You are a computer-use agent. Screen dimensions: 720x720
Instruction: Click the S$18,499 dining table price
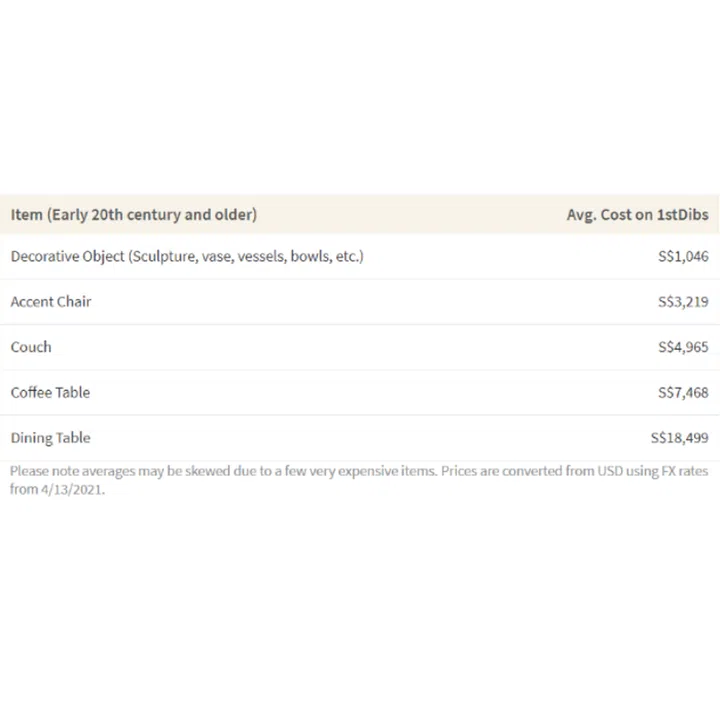point(679,438)
